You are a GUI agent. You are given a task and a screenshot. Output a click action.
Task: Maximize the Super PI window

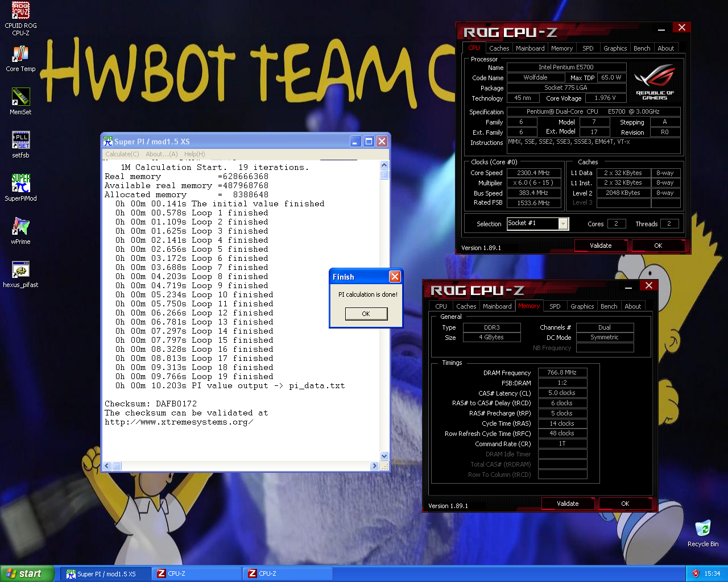click(369, 141)
